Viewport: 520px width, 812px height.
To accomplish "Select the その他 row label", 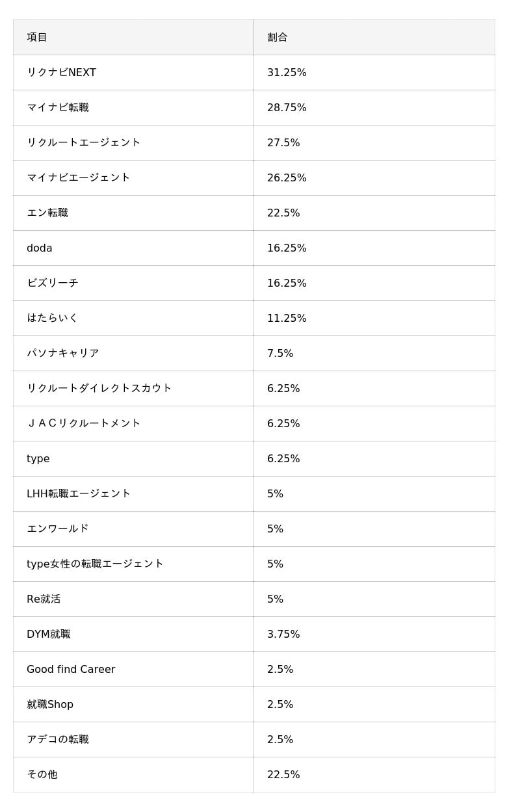I will tap(42, 774).
